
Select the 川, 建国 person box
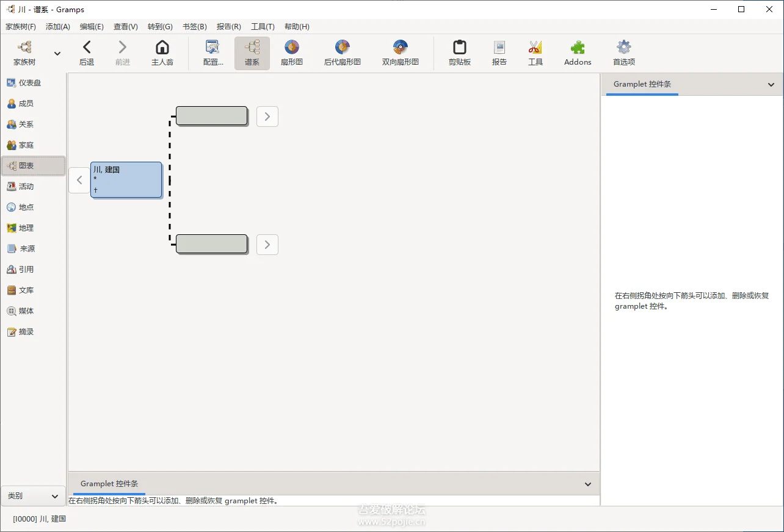coord(126,180)
